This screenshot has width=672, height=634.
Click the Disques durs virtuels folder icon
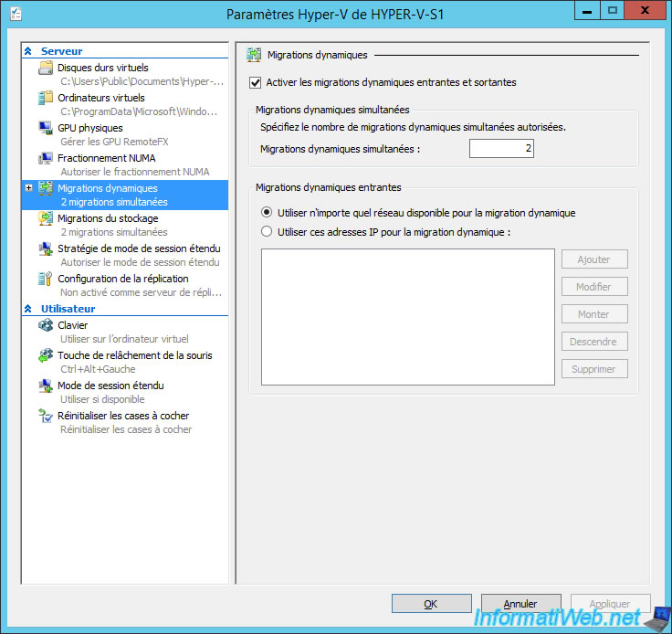click(x=46, y=68)
